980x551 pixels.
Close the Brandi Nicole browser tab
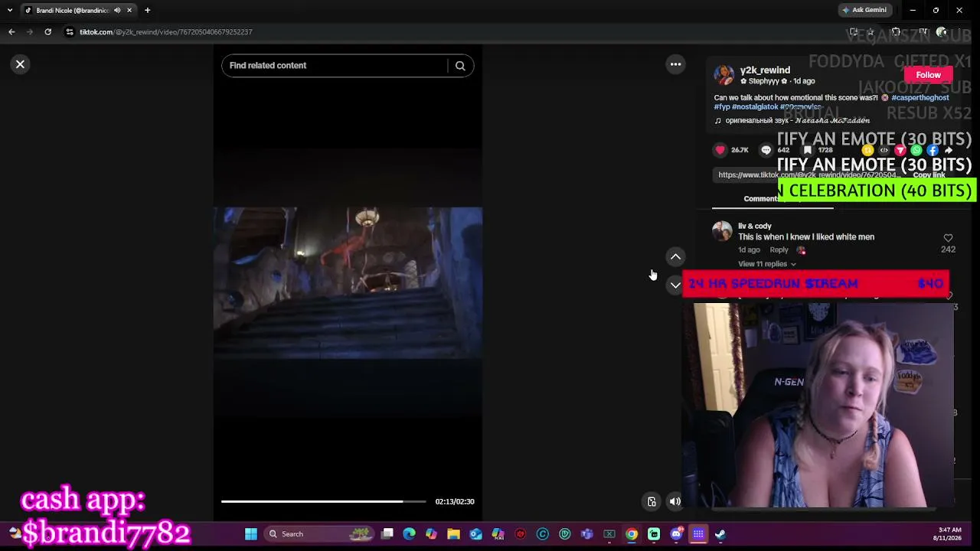point(129,11)
